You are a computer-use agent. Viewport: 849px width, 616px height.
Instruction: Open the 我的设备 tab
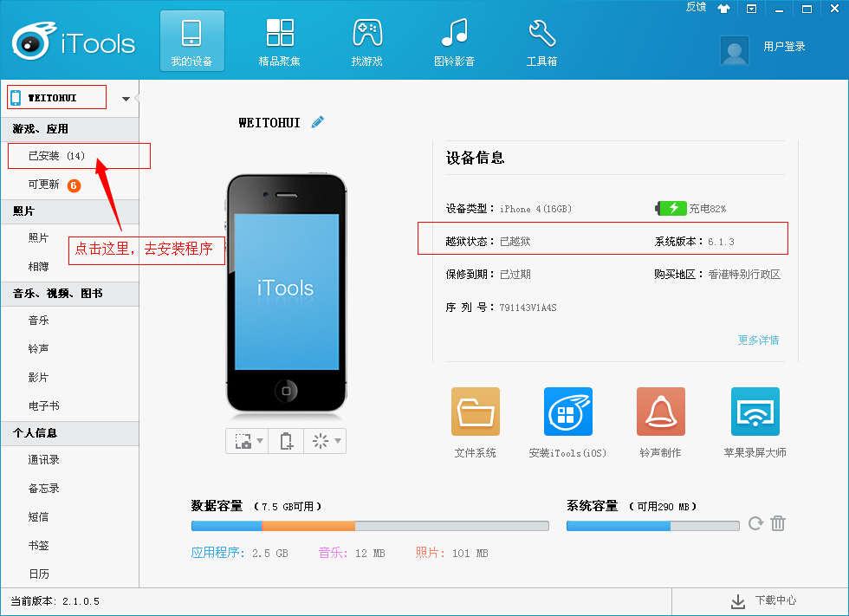tap(191, 41)
